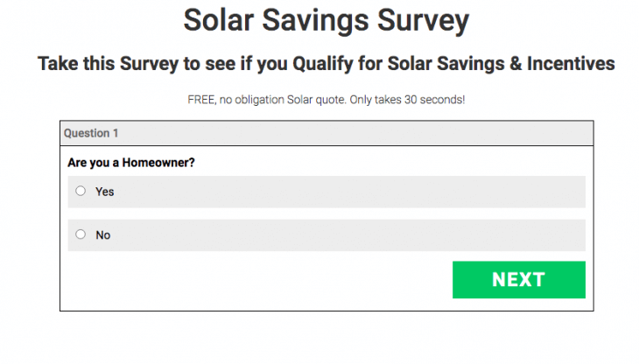The image size is (639, 364).
Task: Click the "Are you a Homeowner?" question text
Action: 130,163
